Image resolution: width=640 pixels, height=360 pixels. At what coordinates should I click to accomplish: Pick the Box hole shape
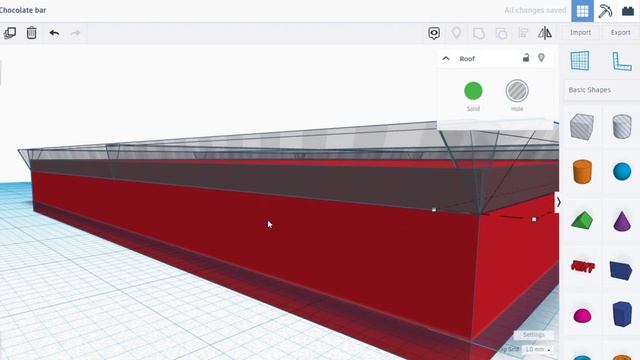pyautogui.click(x=582, y=127)
